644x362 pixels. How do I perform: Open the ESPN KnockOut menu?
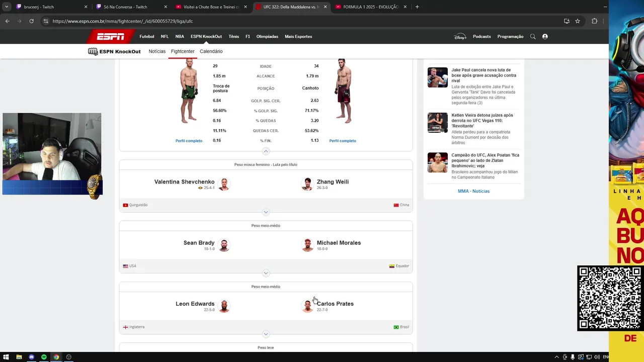click(x=206, y=37)
